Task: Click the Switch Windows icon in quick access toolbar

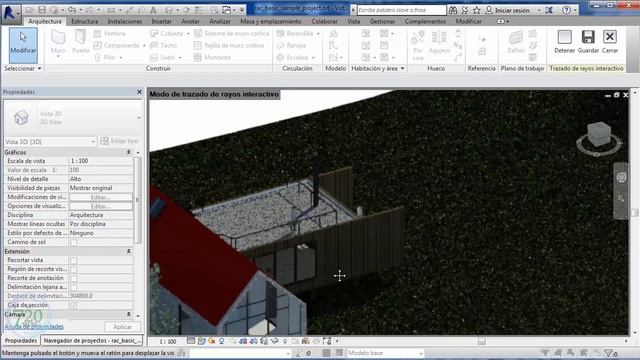Action: [227, 10]
